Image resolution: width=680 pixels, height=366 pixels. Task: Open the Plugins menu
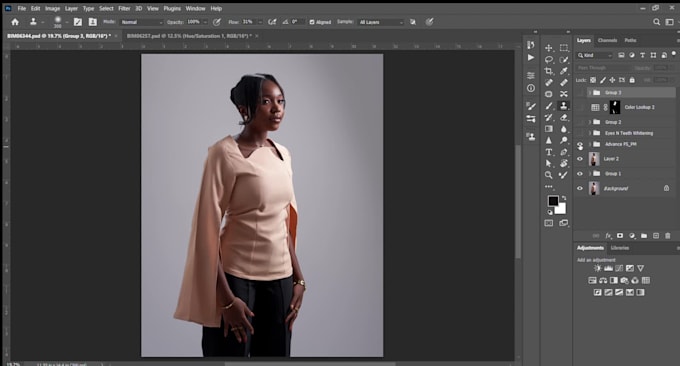172,8
